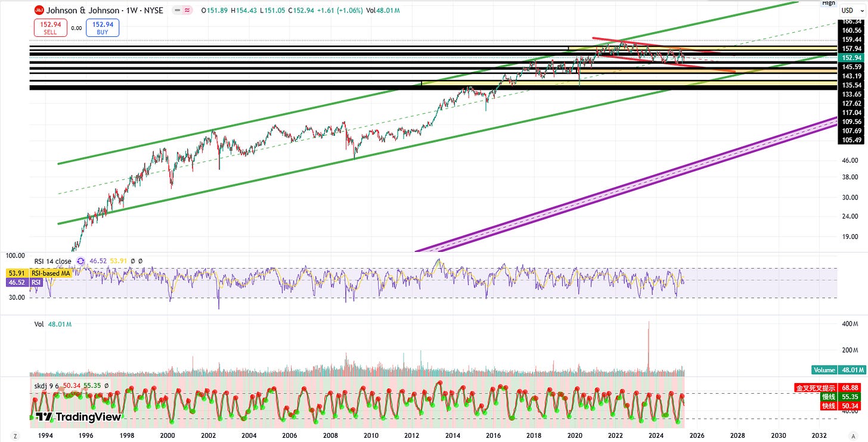Click the J&J red logo icon

tap(39, 10)
